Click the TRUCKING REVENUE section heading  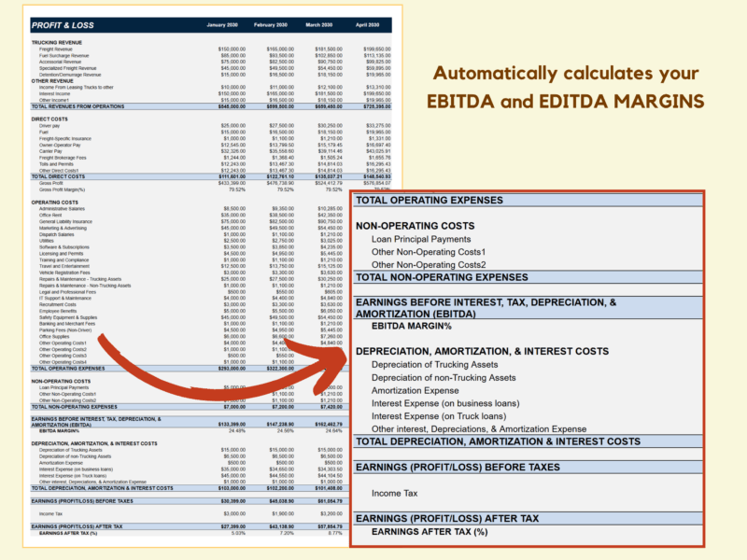57,42
